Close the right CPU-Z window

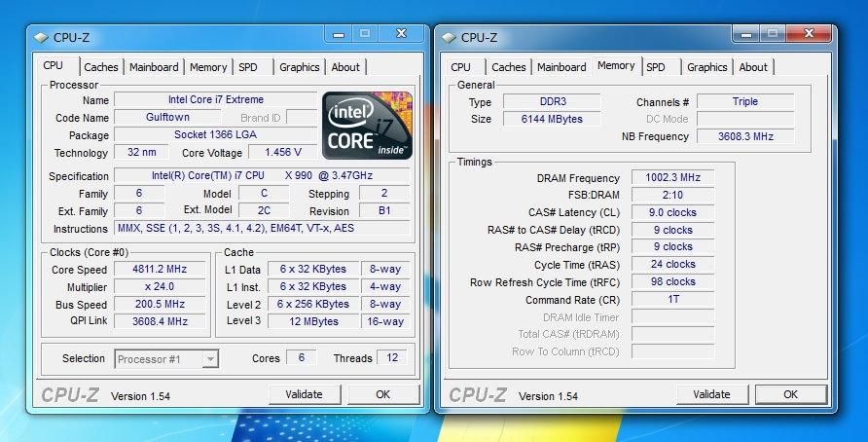809,34
